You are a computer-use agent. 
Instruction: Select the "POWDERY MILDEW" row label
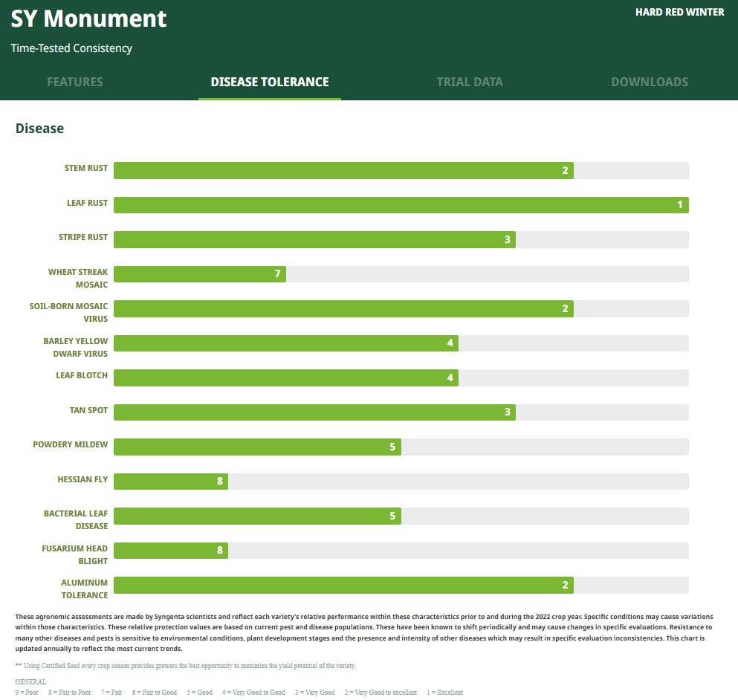pos(70,444)
